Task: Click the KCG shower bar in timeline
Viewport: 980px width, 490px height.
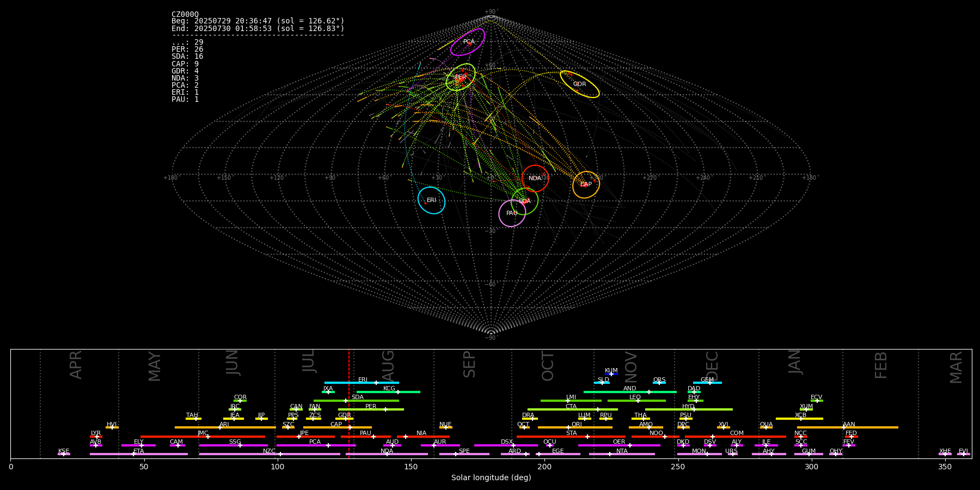Action: click(x=388, y=392)
